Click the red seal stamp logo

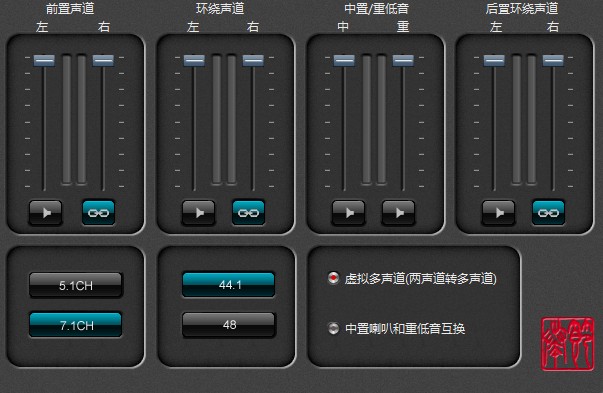[567, 344]
